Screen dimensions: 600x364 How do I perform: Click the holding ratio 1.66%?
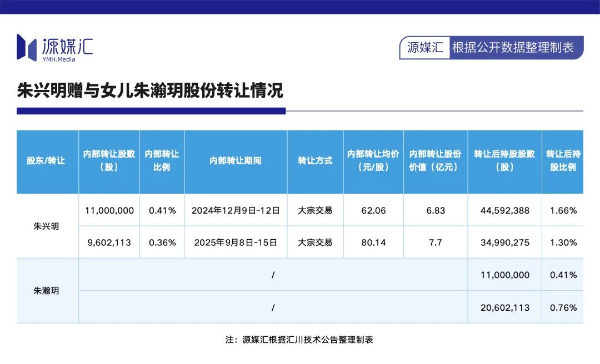coord(563,210)
